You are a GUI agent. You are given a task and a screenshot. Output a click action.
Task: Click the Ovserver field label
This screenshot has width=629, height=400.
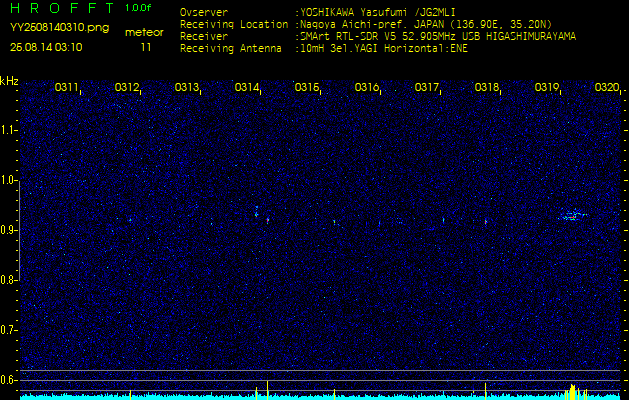204,12
